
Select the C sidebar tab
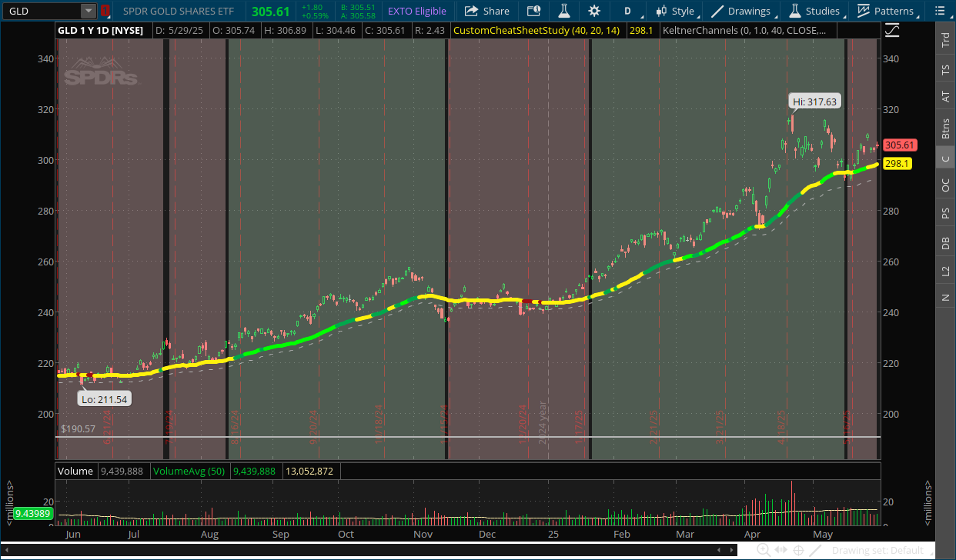coord(945,158)
